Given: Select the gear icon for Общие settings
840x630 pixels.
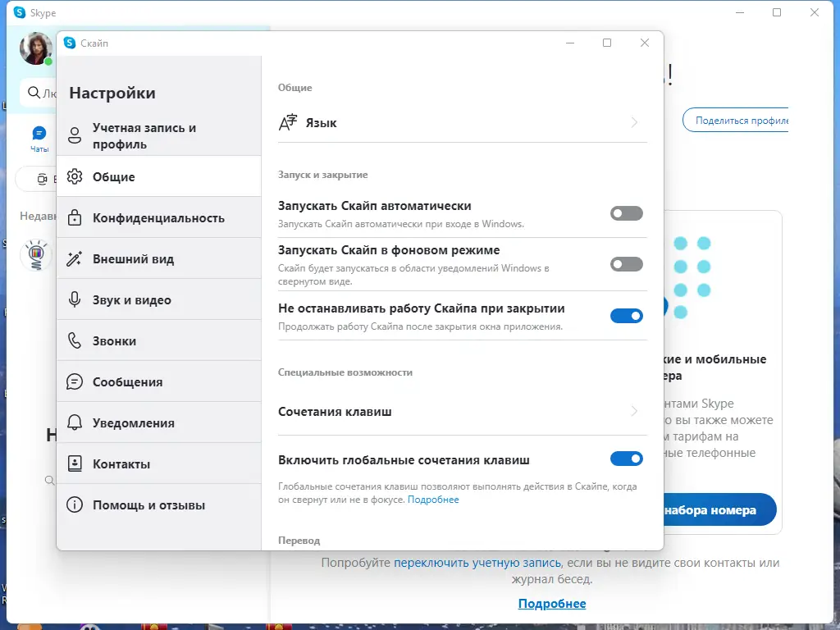Looking at the screenshot, I should (75, 176).
